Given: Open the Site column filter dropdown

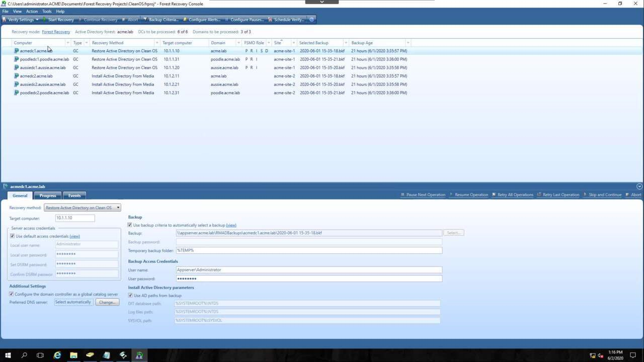Looking at the screenshot, I should coord(294,43).
